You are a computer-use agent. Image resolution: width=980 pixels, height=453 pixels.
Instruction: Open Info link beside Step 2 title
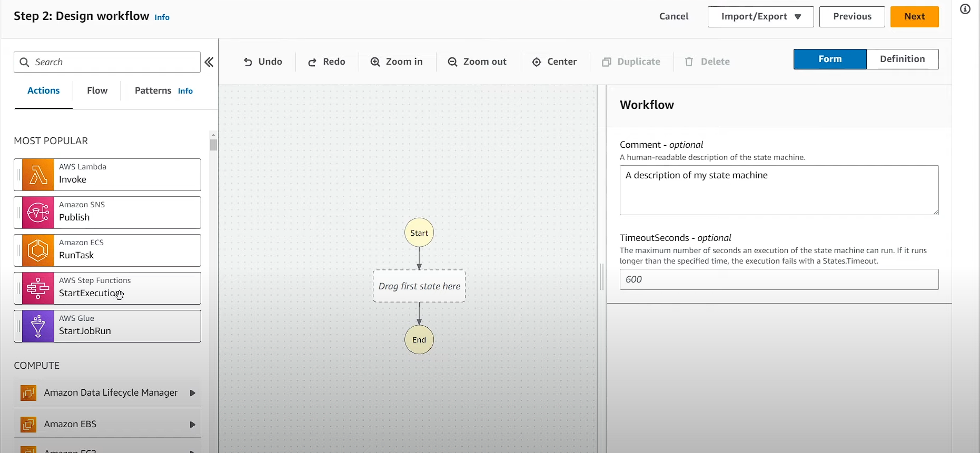click(x=162, y=17)
